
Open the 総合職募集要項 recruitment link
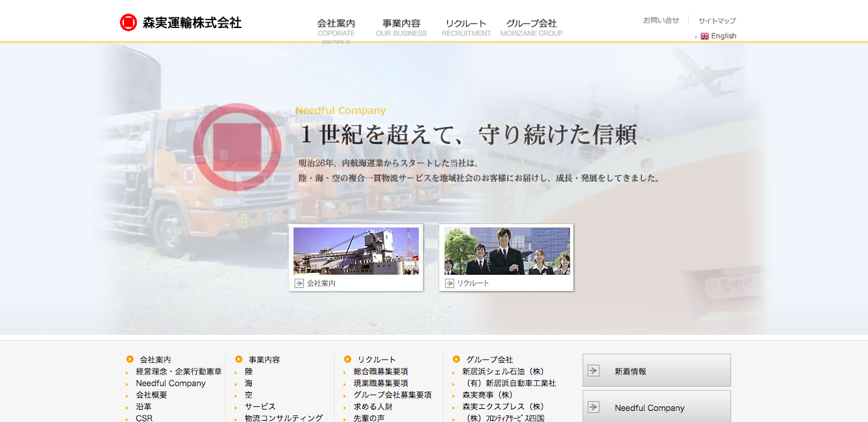coord(381,371)
